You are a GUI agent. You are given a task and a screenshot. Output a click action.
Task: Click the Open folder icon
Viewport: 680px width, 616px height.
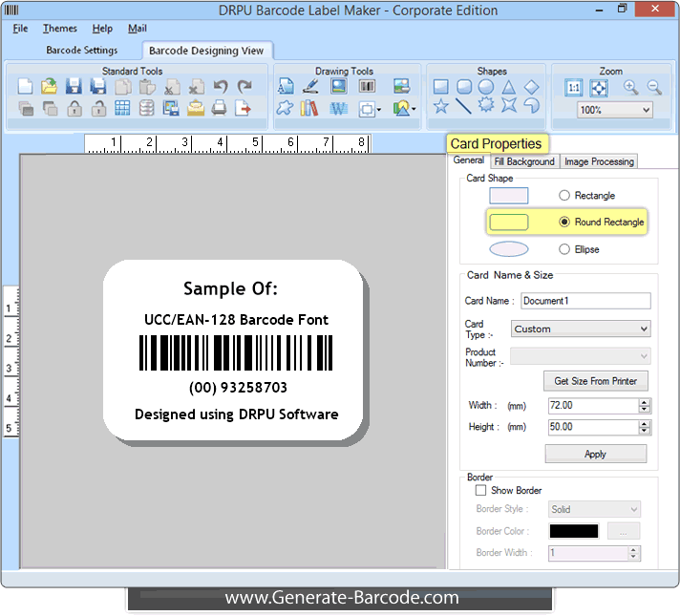[50, 87]
